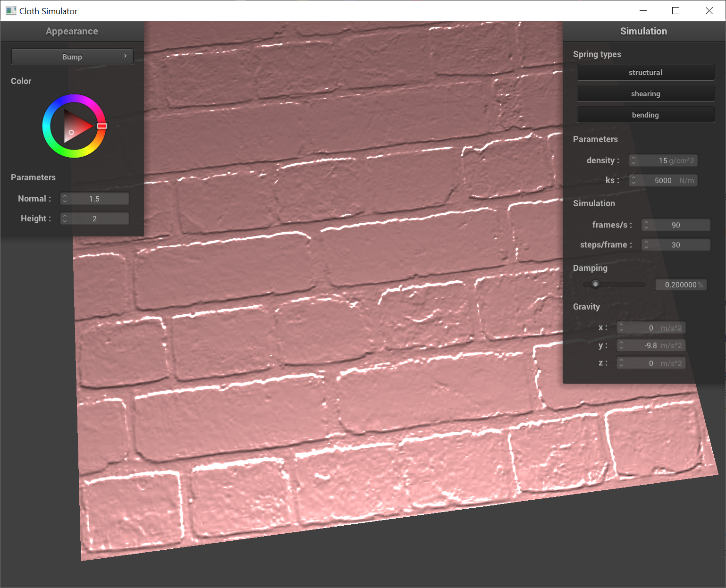Click the steps/frame value field
Viewport: 726px width, 588px height.
(x=675, y=245)
